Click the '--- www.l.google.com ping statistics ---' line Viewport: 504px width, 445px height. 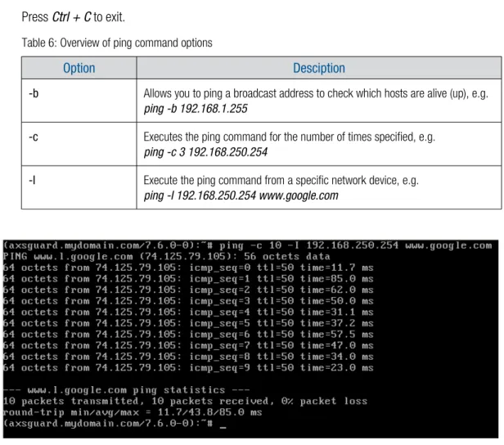tap(126, 390)
